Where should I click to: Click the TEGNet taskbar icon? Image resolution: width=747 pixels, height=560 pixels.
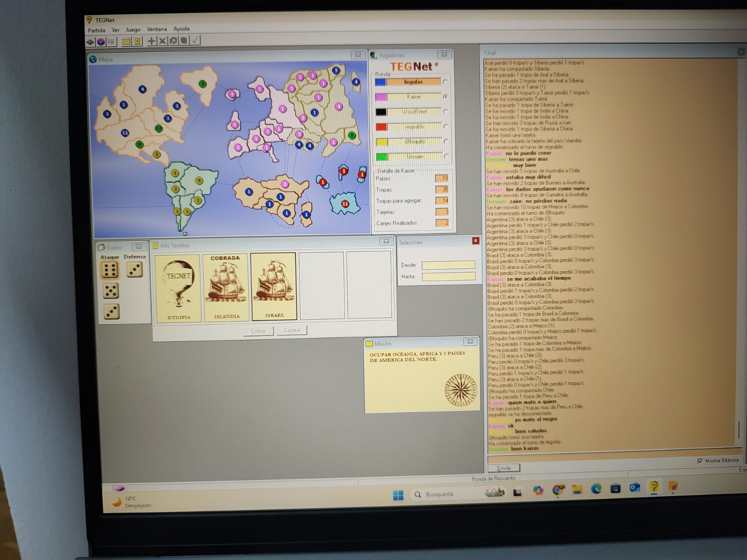pyautogui.click(x=654, y=487)
